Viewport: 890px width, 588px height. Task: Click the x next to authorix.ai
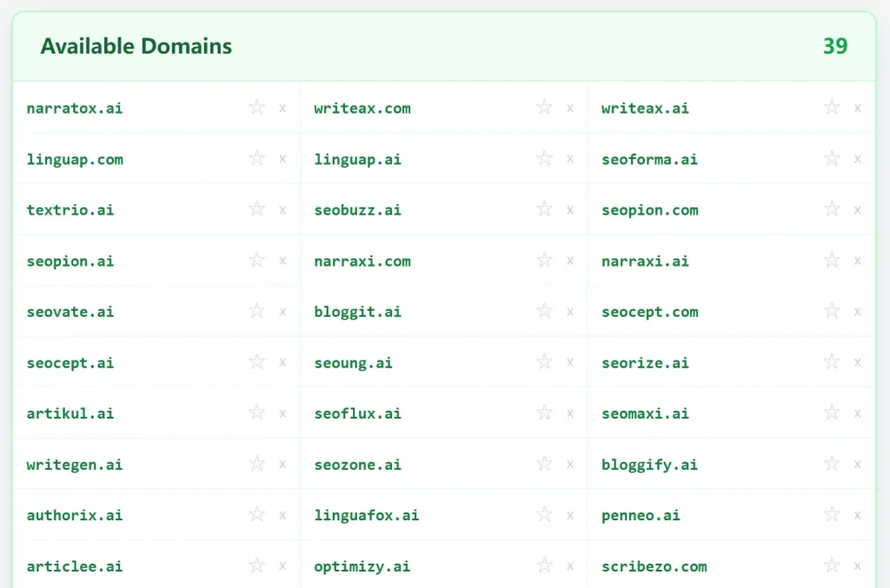click(x=282, y=515)
